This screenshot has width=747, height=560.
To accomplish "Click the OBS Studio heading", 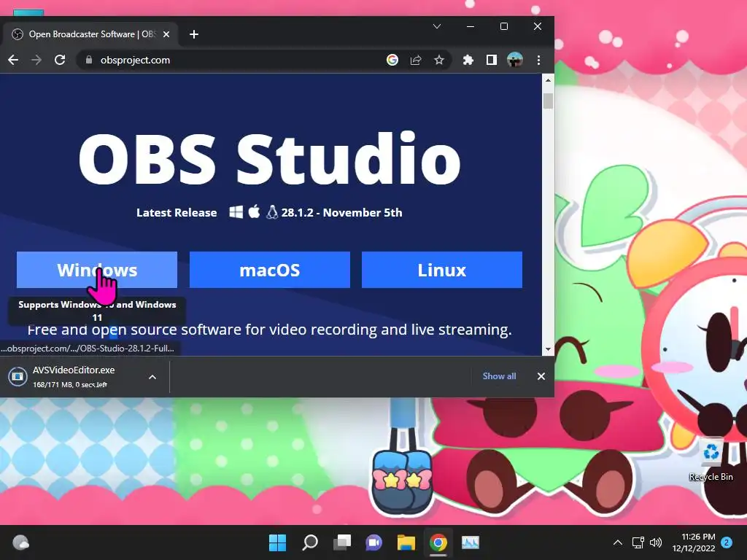I will pos(270,159).
